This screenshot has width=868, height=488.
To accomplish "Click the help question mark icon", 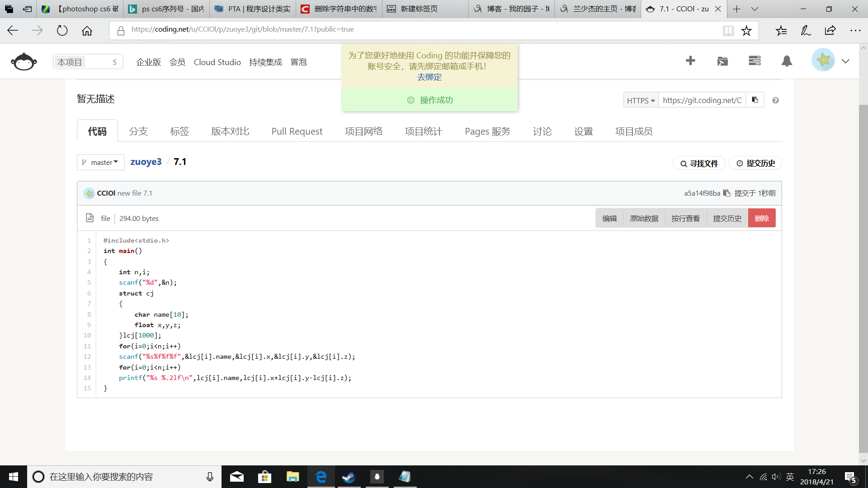I will tap(776, 100).
